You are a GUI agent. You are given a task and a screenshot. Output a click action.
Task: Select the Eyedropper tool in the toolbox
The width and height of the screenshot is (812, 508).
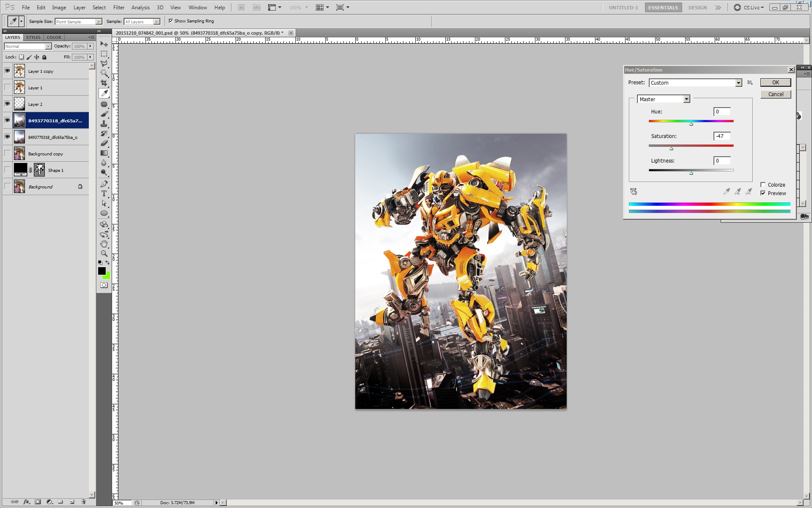tap(104, 93)
